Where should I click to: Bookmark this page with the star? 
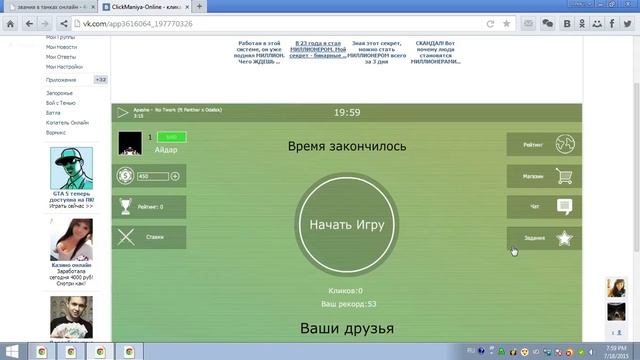(x=507, y=24)
